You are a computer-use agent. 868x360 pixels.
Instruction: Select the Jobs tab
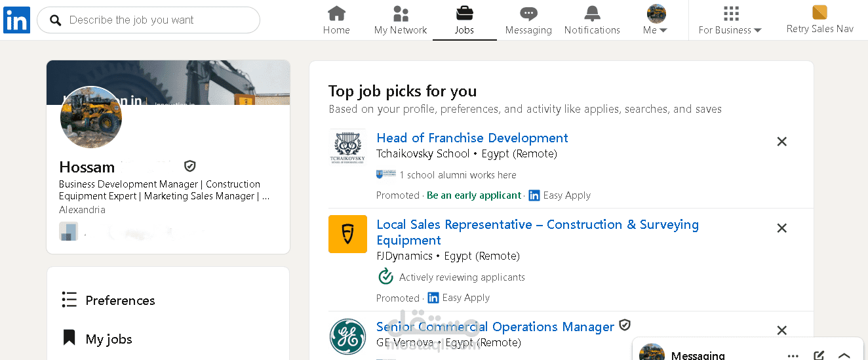point(464,20)
